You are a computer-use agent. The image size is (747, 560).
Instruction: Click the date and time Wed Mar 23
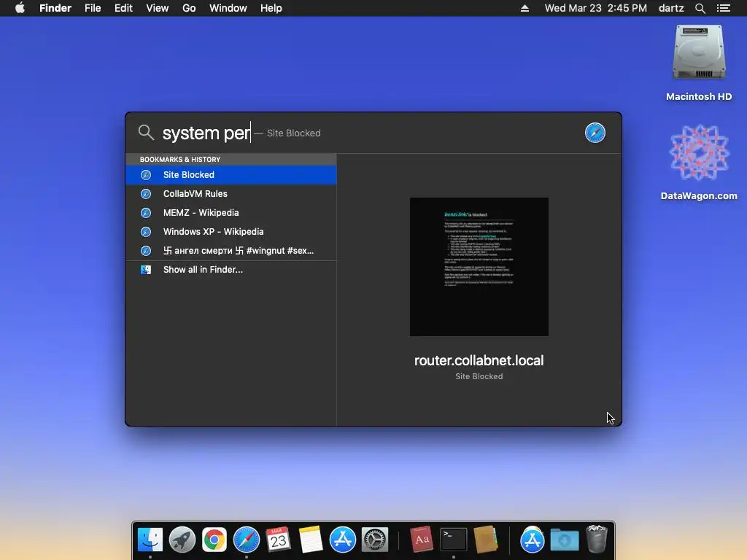tap(595, 8)
